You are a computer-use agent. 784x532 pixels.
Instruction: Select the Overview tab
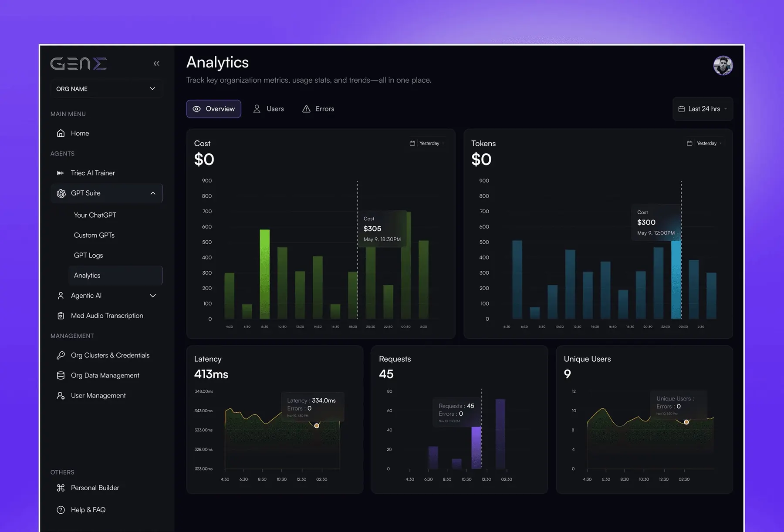click(213, 109)
